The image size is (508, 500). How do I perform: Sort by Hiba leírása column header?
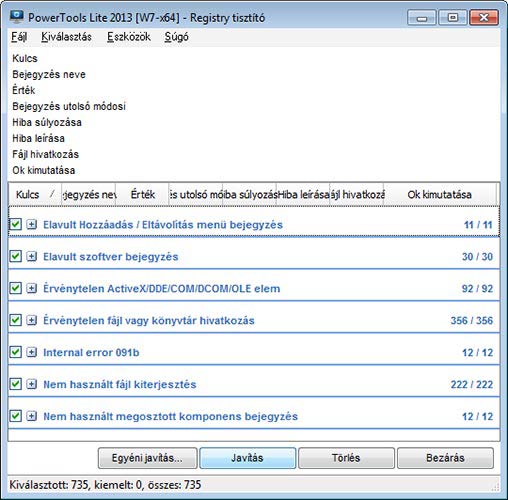303,194
